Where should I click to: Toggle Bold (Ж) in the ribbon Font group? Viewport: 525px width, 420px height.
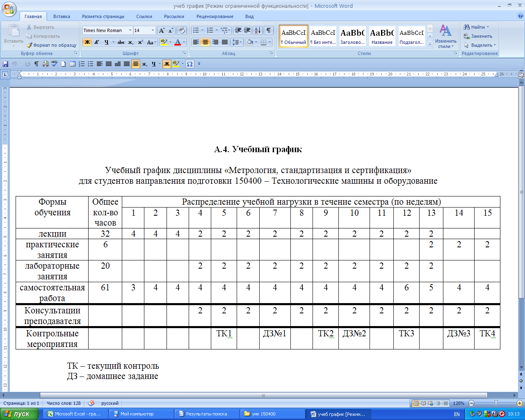coord(87,42)
